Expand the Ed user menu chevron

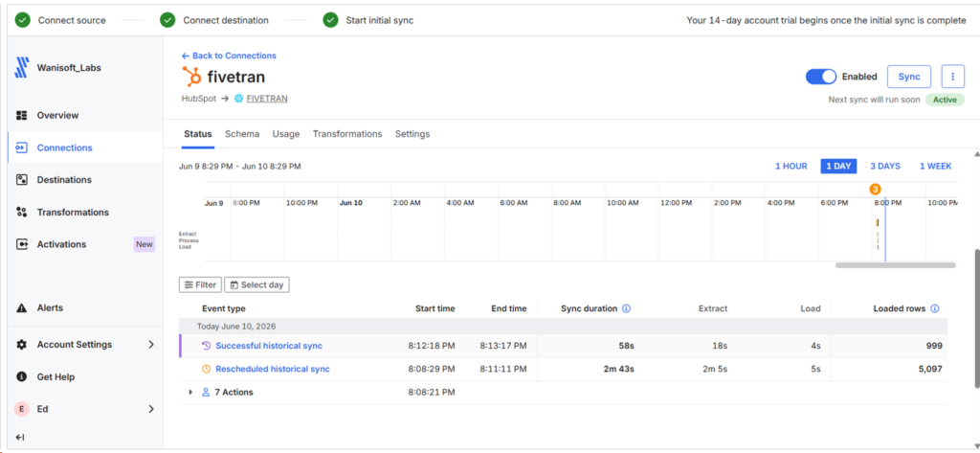(x=150, y=409)
